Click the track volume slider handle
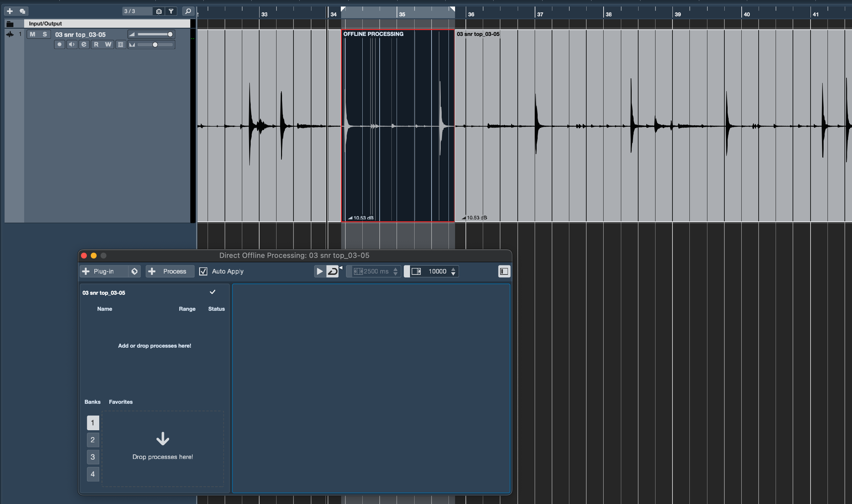The image size is (852, 504). tap(170, 34)
